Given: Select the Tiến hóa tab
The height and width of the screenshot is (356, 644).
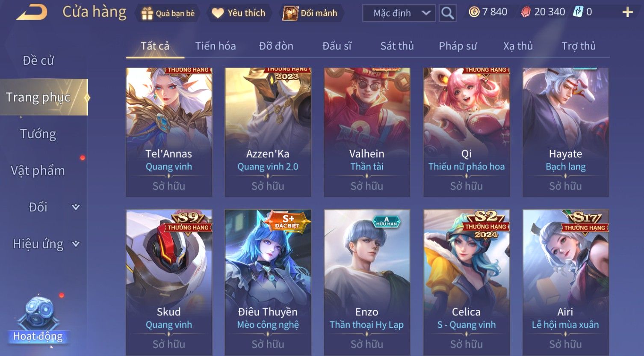Looking at the screenshot, I should [216, 46].
